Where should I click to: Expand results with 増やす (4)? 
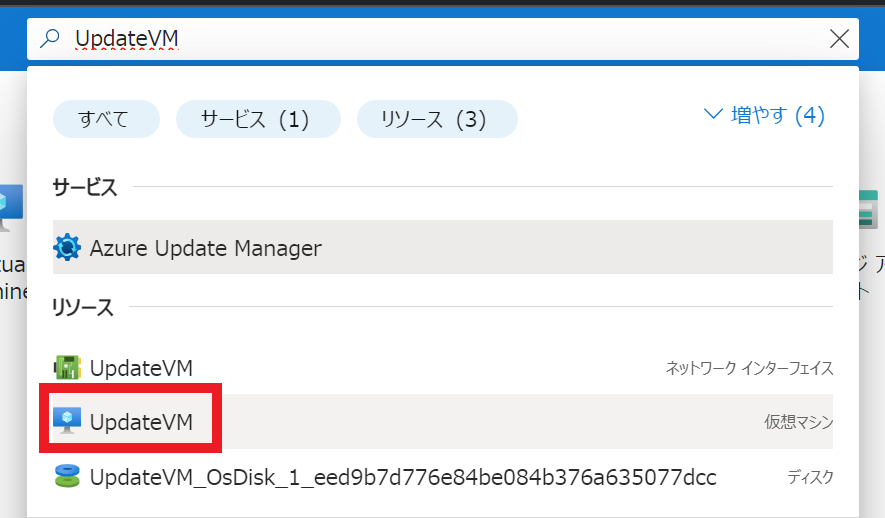pos(764,115)
